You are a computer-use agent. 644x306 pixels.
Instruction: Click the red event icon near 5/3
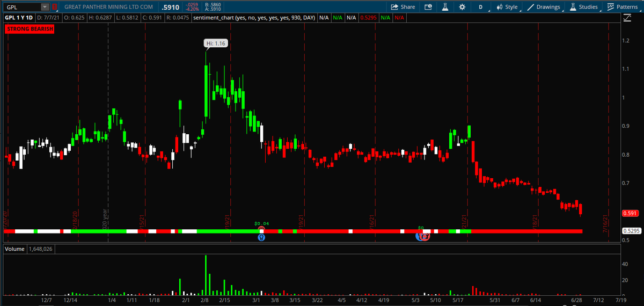pyautogui.click(x=425, y=236)
